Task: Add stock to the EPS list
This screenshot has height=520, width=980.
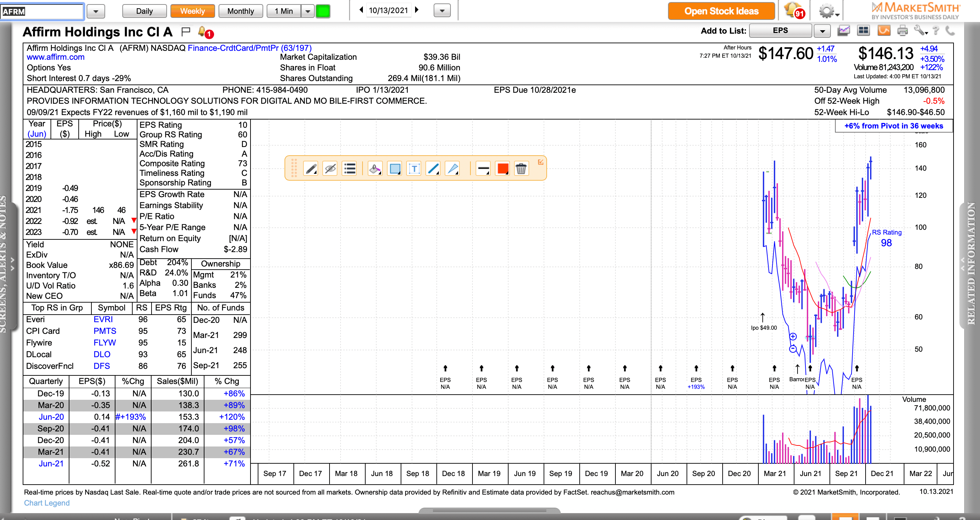Action: [x=781, y=31]
